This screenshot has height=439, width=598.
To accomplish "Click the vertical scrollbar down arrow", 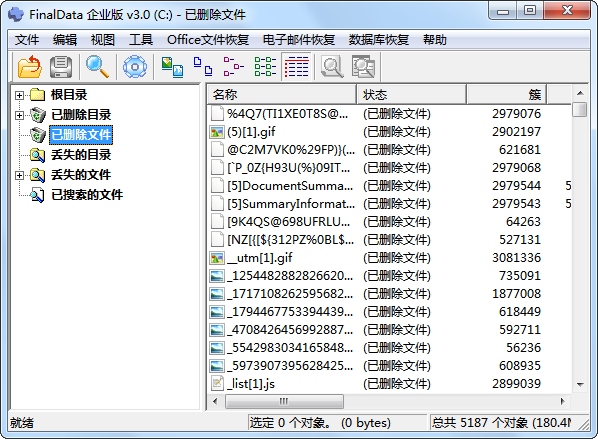I will pos(580,384).
